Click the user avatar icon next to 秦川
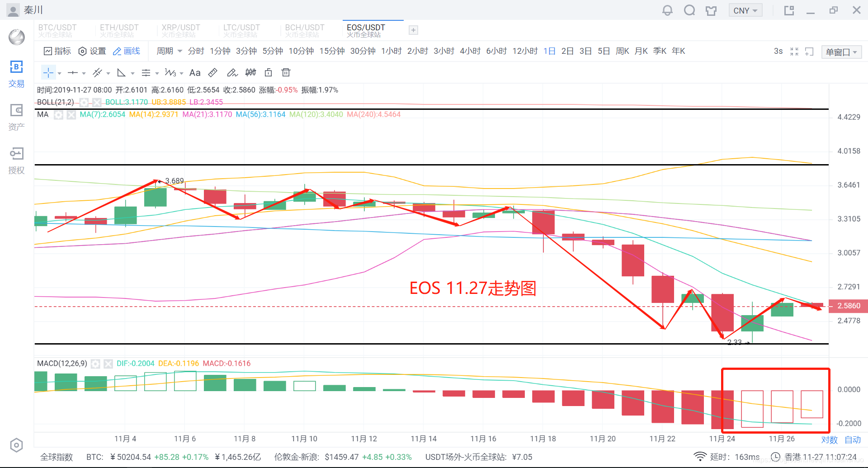868x468 pixels. tap(14, 10)
